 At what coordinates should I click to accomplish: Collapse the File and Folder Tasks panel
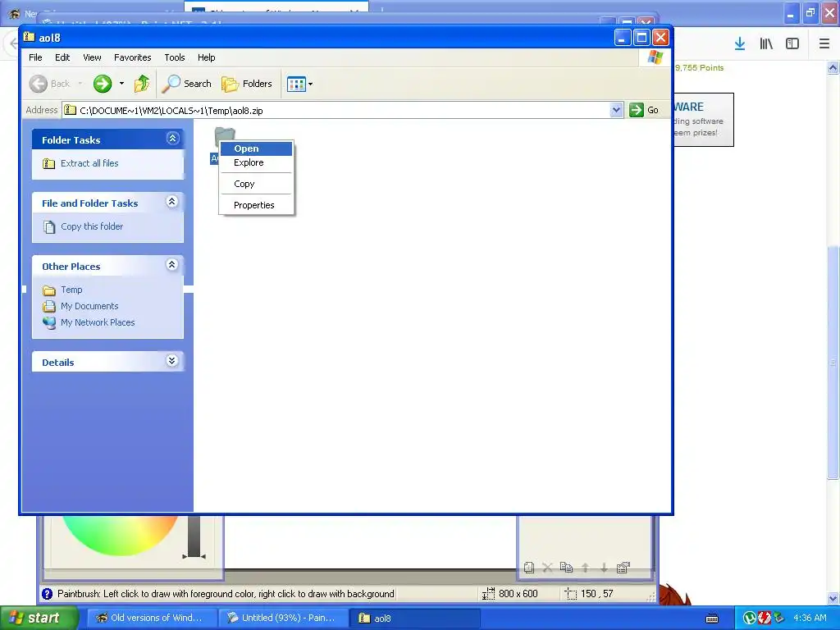point(172,202)
